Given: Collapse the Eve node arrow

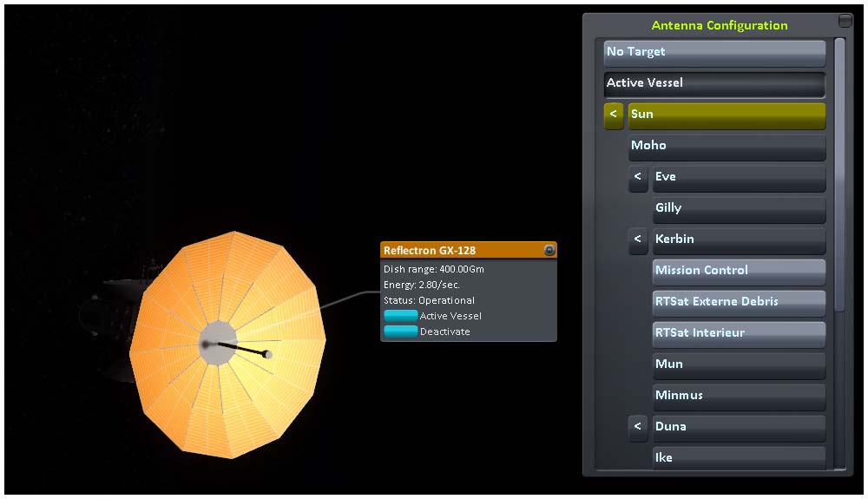Looking at the screenshot, I should pyautogui.click(x=638, y=178).
